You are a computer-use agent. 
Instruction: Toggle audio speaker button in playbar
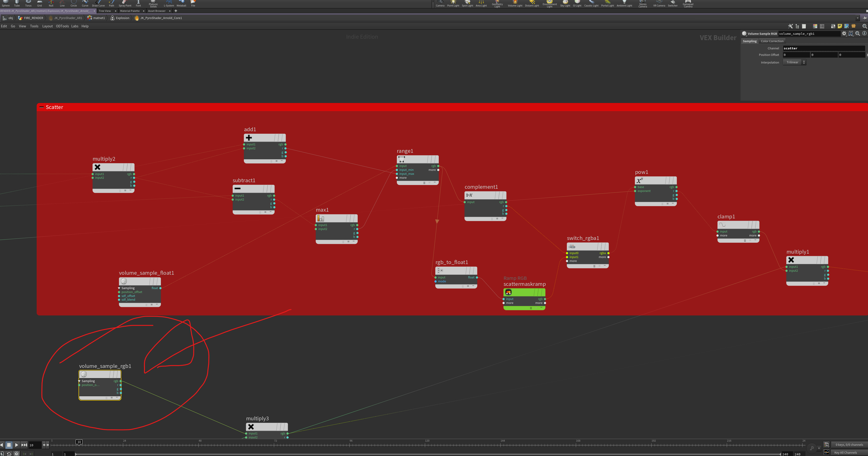coord(2,454)
